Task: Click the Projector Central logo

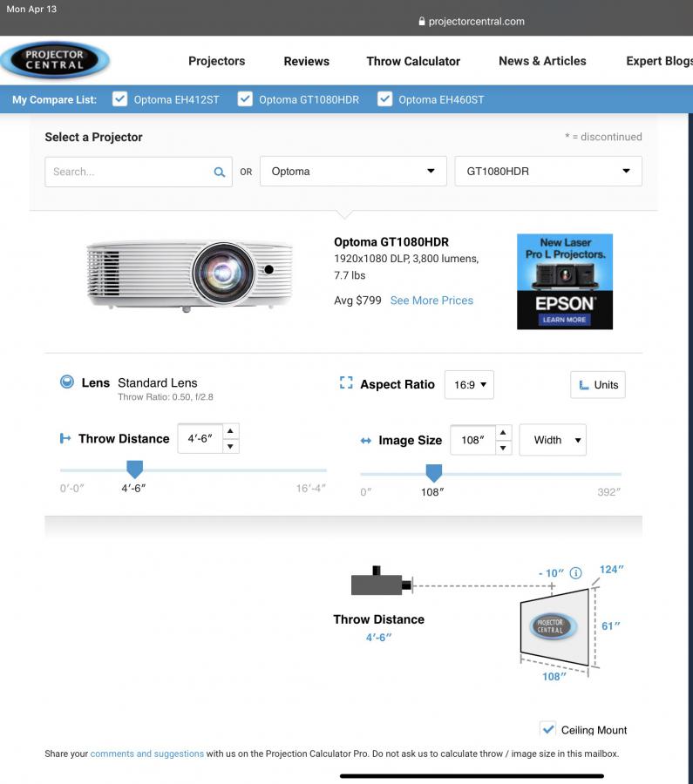Action: [x=55, y=60]
